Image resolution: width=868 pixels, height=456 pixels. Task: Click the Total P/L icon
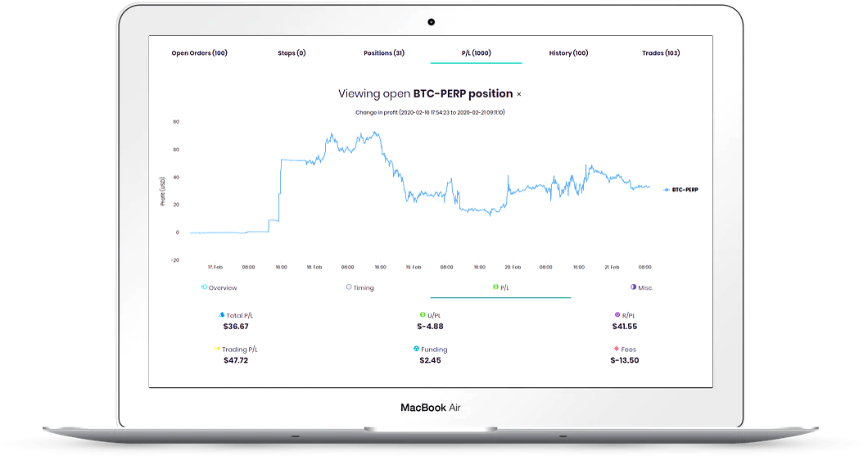(220, 314)
